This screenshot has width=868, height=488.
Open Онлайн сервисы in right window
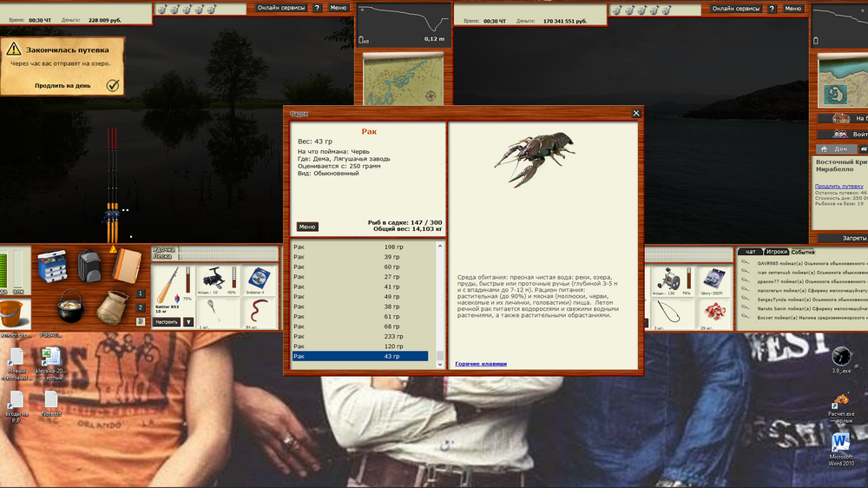(735, 9)
